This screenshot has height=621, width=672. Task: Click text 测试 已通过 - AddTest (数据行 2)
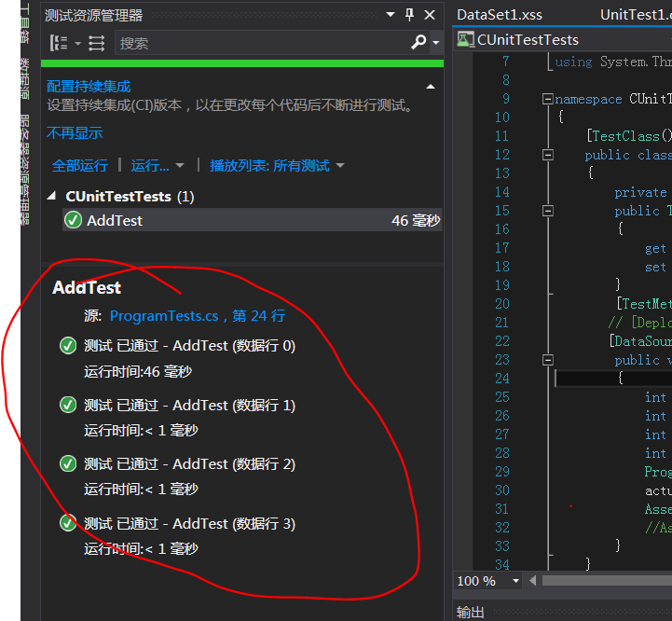pos(190,464)
